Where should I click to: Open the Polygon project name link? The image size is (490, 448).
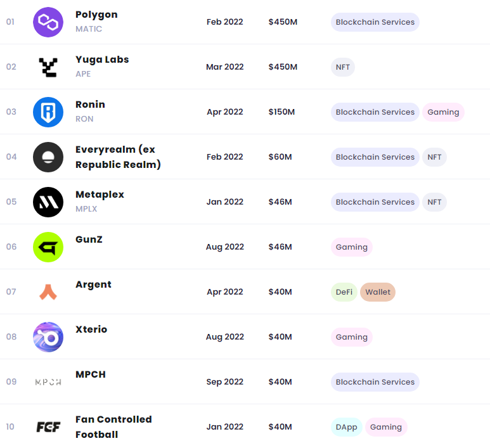click(96, 15)
